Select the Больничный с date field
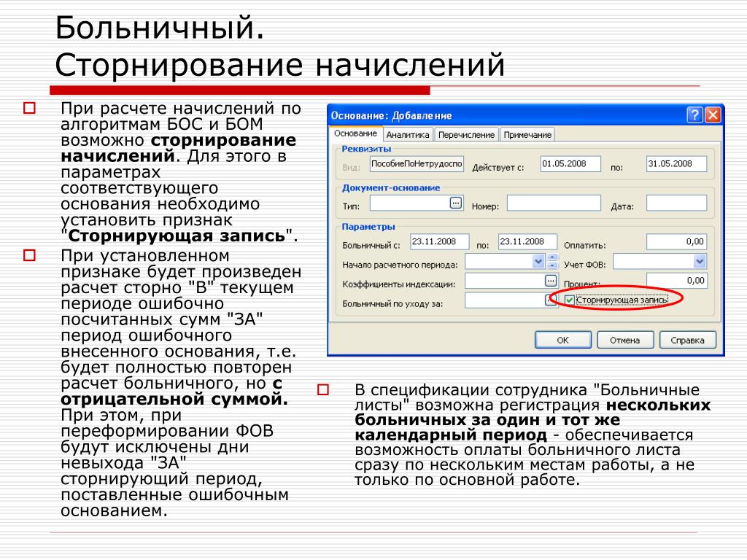 click(439, 242)
